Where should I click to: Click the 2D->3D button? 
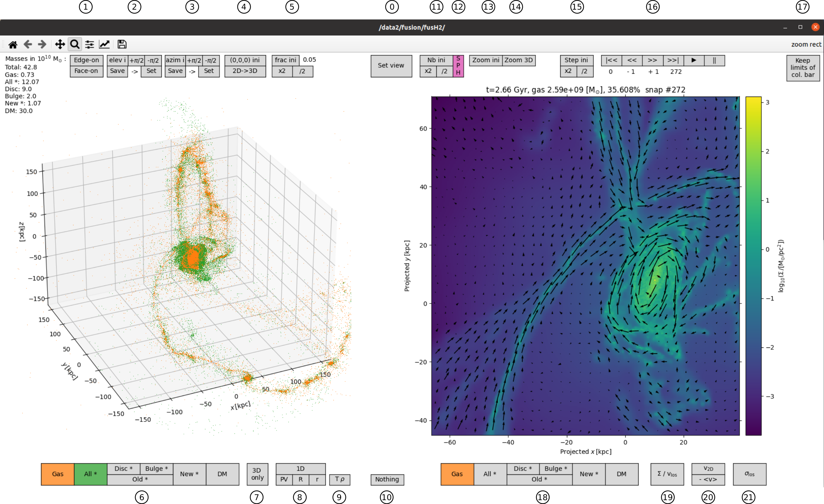[x=245, y=71]
